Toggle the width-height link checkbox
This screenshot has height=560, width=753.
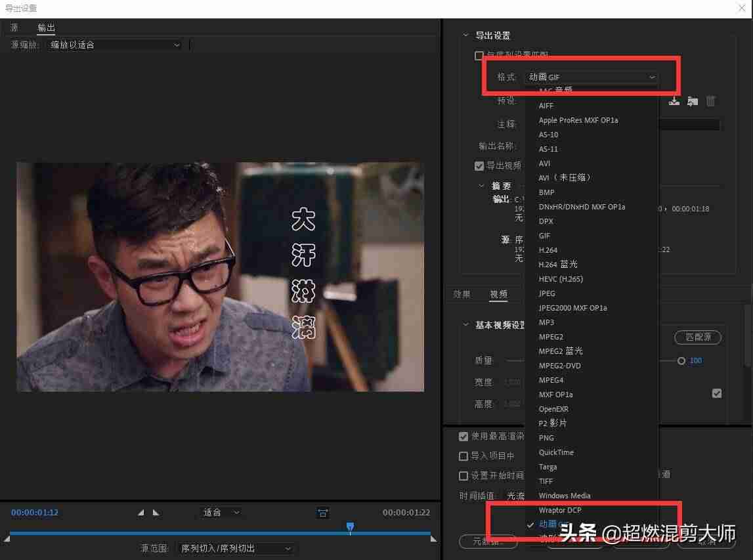pos(716,393)
